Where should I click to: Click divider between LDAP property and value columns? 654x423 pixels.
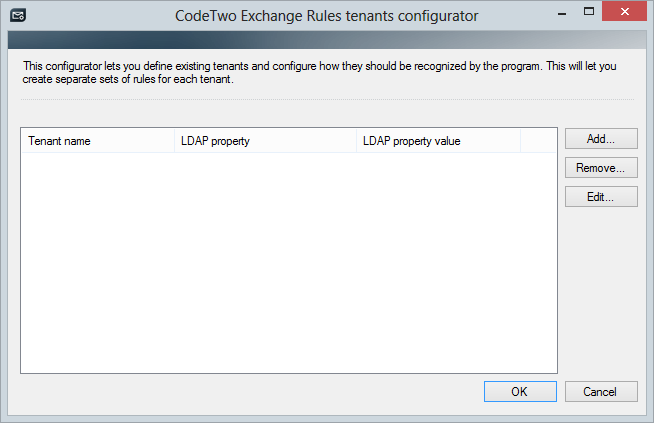[356, 141]
